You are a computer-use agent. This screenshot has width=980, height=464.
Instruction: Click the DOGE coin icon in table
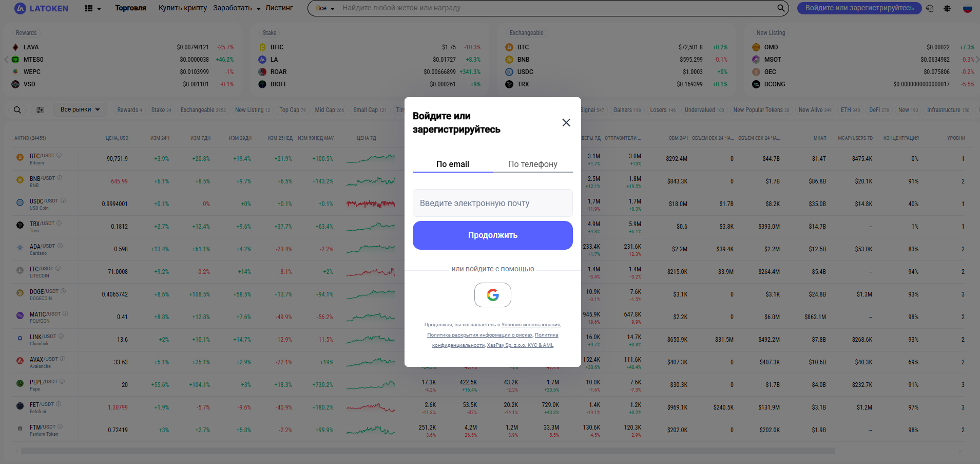point(20,293)
